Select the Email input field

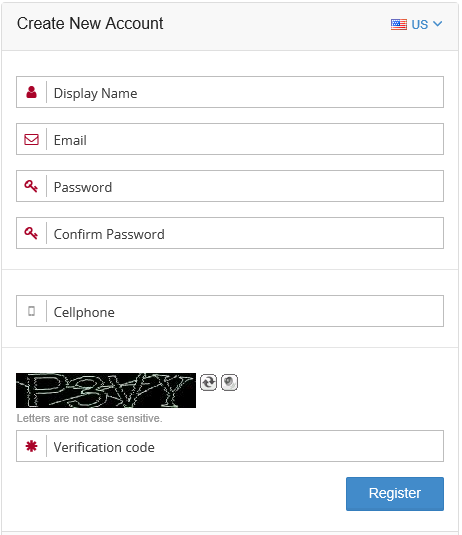(245, 139)
